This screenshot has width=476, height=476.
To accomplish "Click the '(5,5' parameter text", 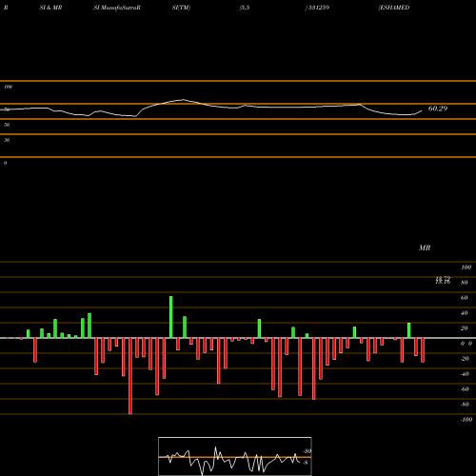I will [245, 8].
